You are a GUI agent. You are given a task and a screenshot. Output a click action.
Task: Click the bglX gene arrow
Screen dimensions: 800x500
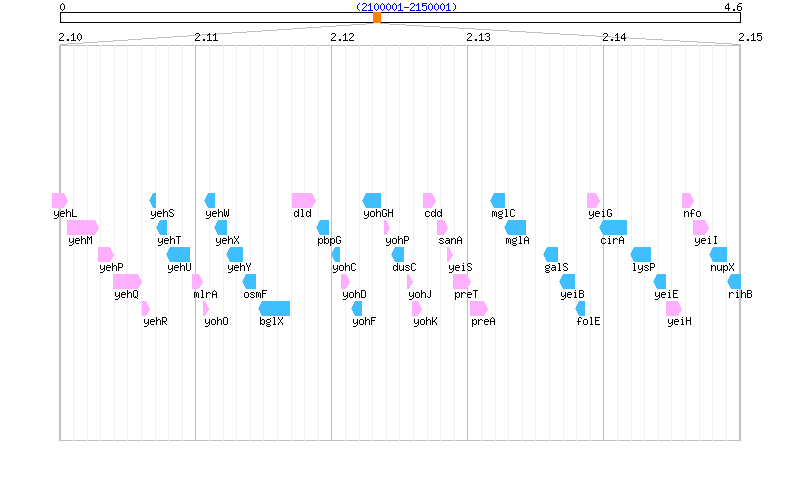[x=274, y=308]
